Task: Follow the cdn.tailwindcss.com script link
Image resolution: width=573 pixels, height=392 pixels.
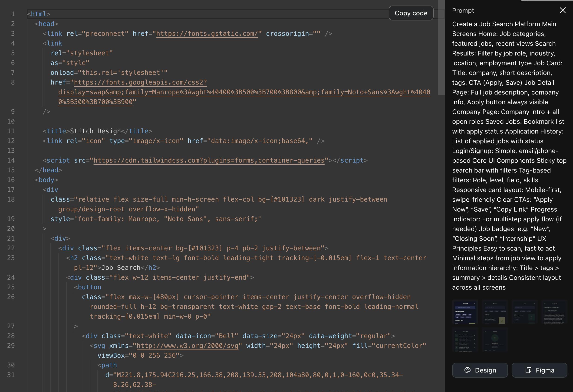Action: [x=209, y=160]
